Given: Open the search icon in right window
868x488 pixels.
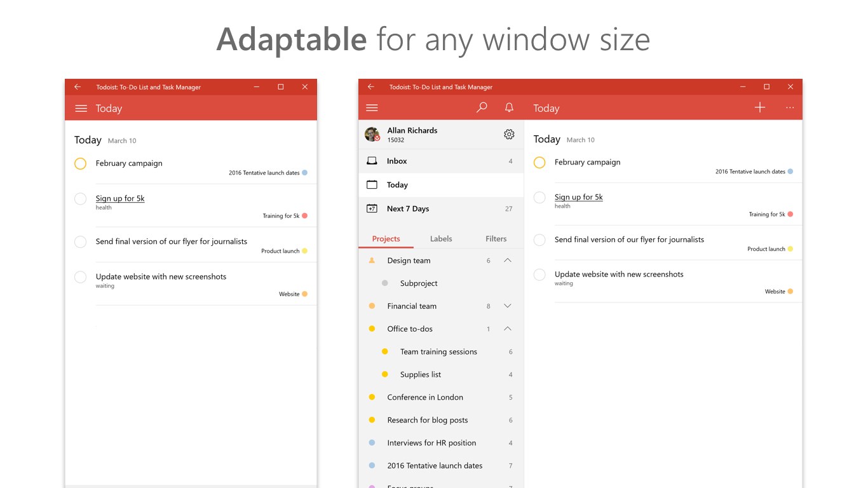Looking at the screenshot, I should coord(482,107).
